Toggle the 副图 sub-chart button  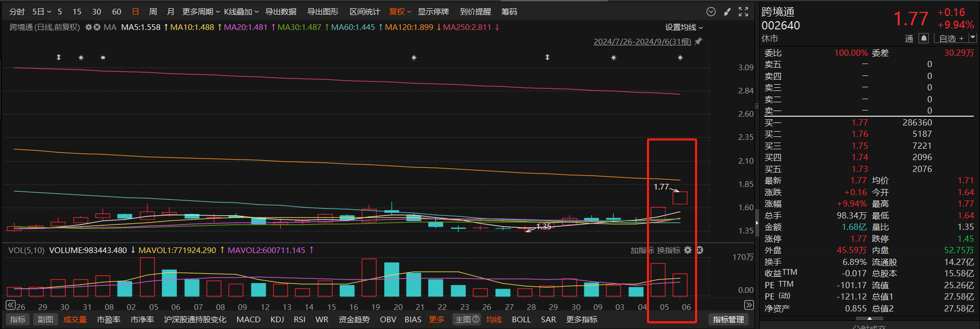(45, 320)
